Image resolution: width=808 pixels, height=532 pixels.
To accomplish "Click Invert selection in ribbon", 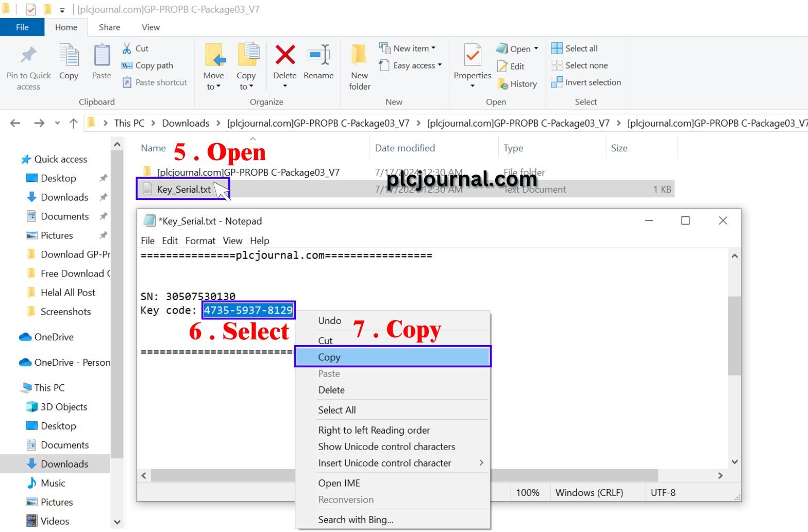I will click(586, 82).
